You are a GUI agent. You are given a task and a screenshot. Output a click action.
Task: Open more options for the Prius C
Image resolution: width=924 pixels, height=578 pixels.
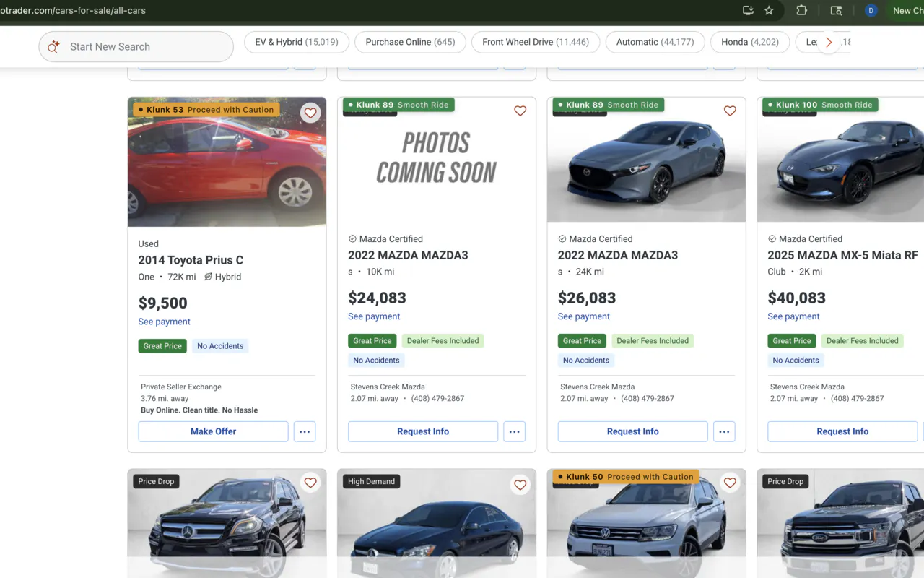click(305, 431)
